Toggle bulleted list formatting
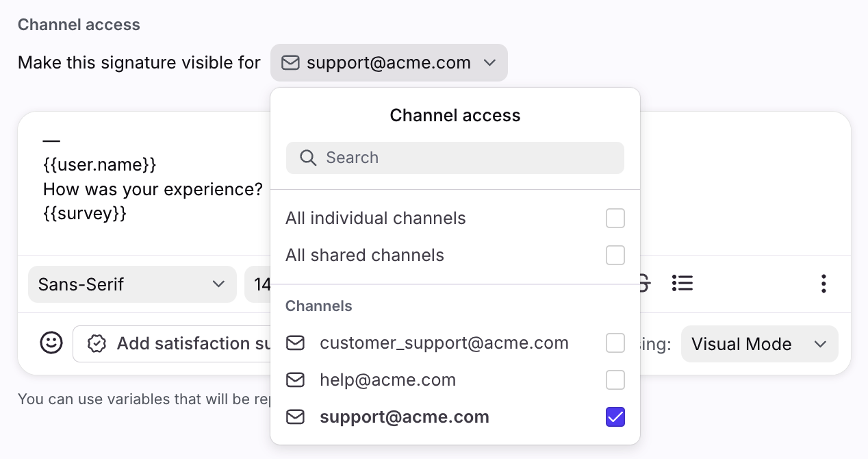The height and width of the screenshot is (459, 868). tap(682, 283)
